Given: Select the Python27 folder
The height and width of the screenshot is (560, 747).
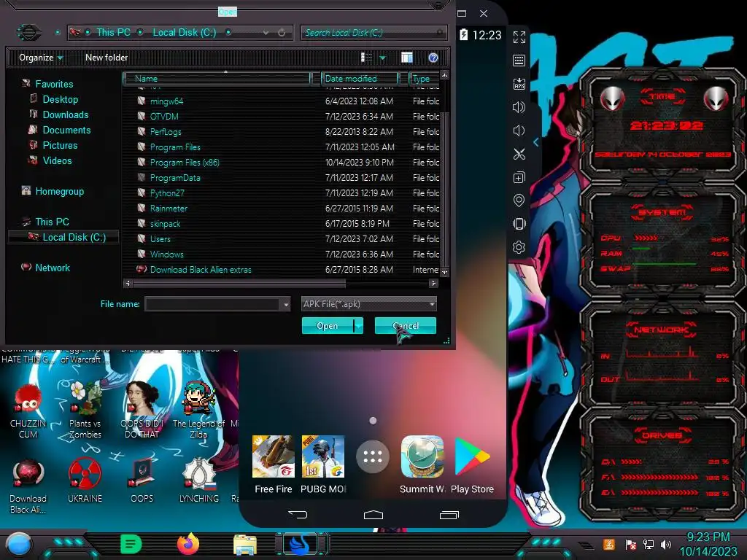Looking at the screenshot, I should (x=167, y=192).
